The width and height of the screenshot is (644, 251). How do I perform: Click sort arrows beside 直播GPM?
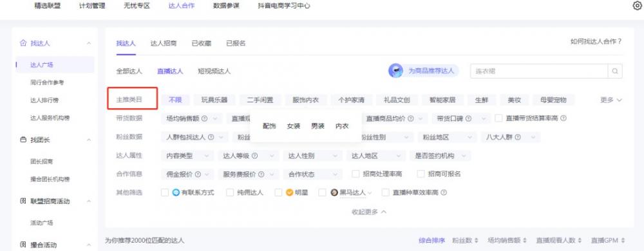623,240
